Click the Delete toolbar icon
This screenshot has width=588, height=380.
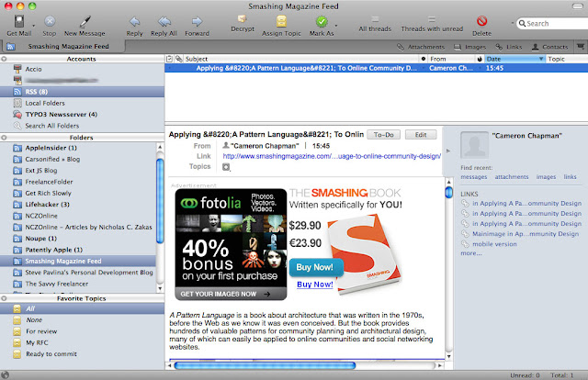coord(481,21)
